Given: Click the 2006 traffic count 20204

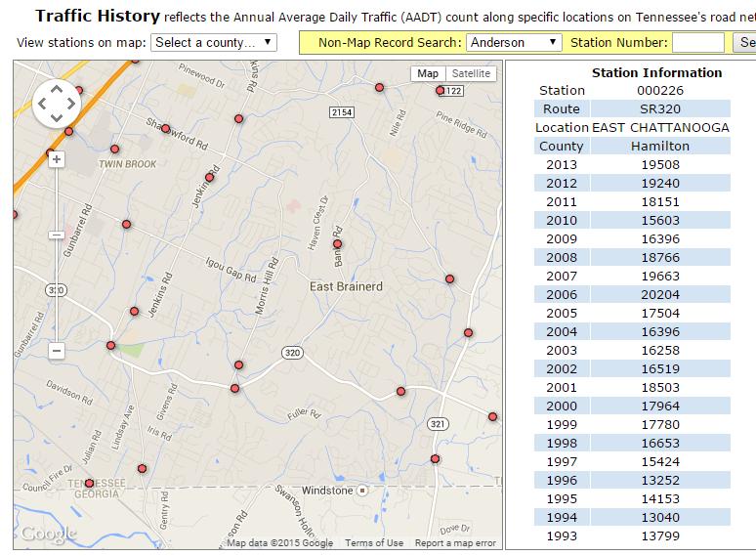Looking at the screenshot, I should (x=660, y=295).
